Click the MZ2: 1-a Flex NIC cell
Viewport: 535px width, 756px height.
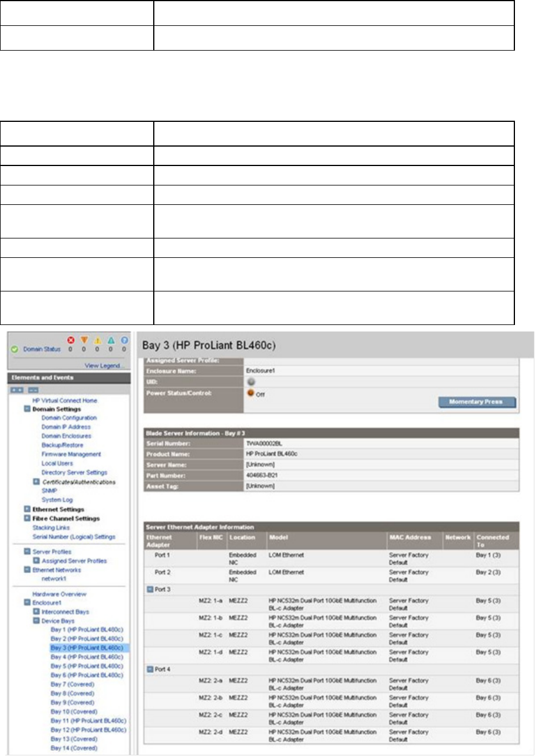210,600
